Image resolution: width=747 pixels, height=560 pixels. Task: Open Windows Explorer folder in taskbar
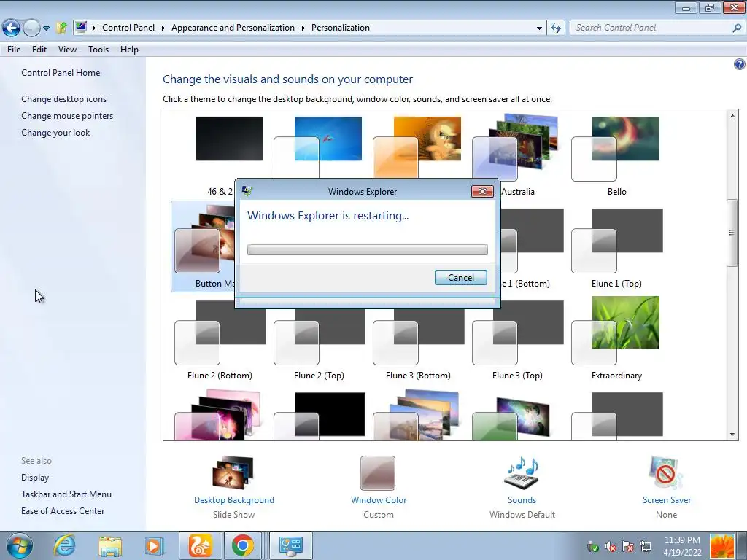(x=110, y=545)
